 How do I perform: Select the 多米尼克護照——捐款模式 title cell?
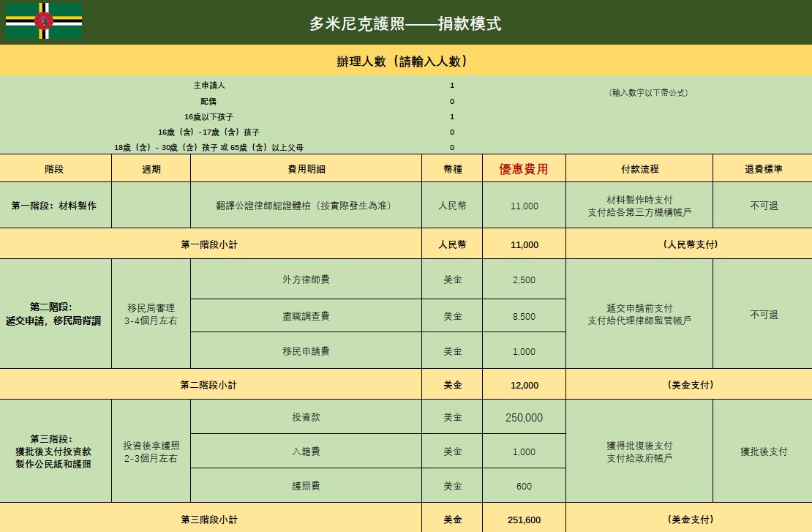405,23
